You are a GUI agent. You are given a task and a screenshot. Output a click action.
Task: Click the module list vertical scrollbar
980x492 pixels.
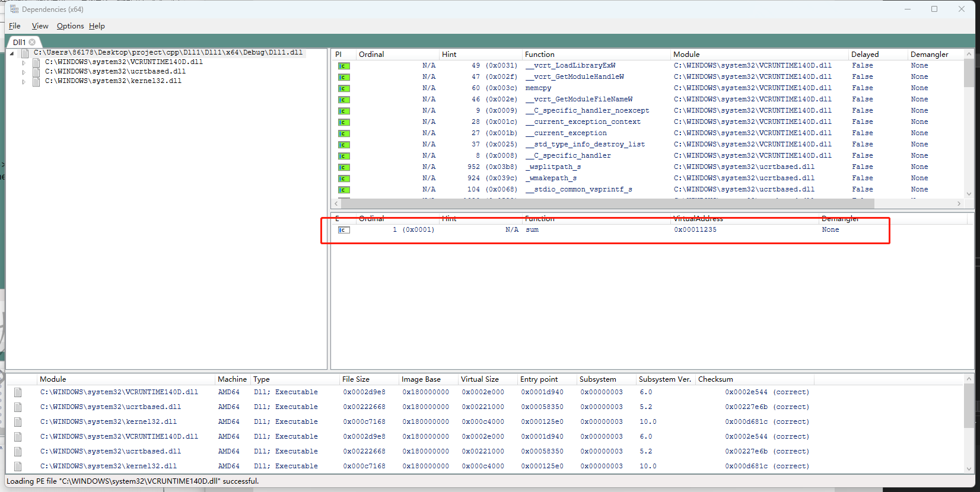coord(969,405)
